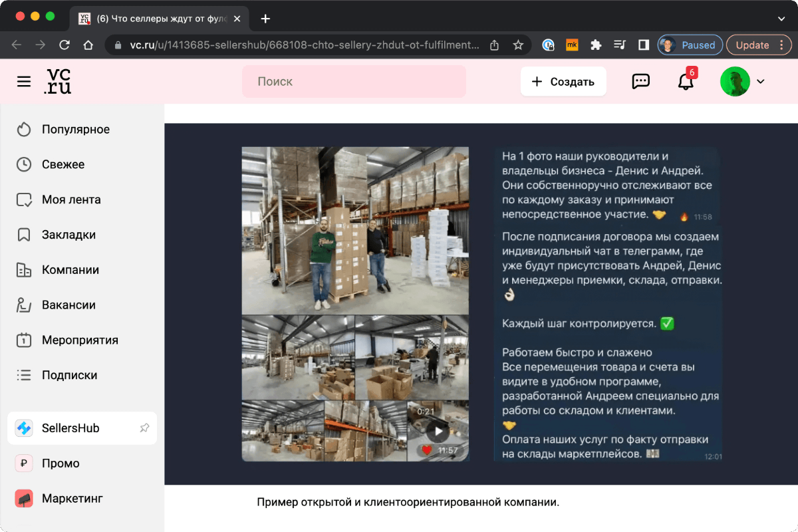Unpin SellersHub using the pin icon
Viewport: 798px width, 532px height.
coord(144,428)
